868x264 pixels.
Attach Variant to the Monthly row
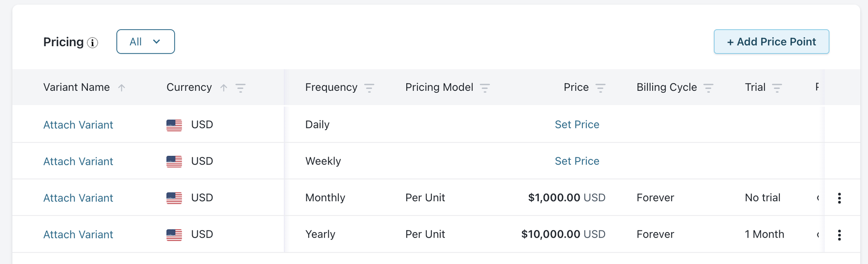78,198
